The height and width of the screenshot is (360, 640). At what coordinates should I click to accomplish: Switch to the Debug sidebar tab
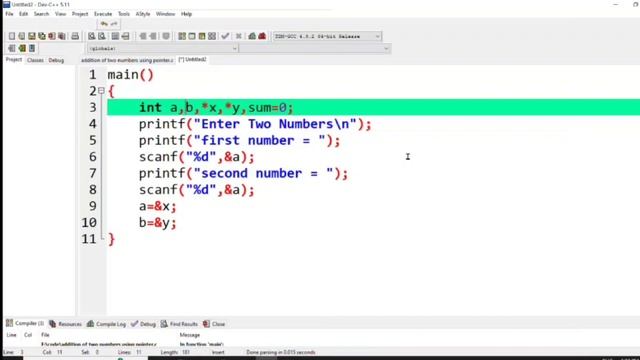(x=56, y=60)
